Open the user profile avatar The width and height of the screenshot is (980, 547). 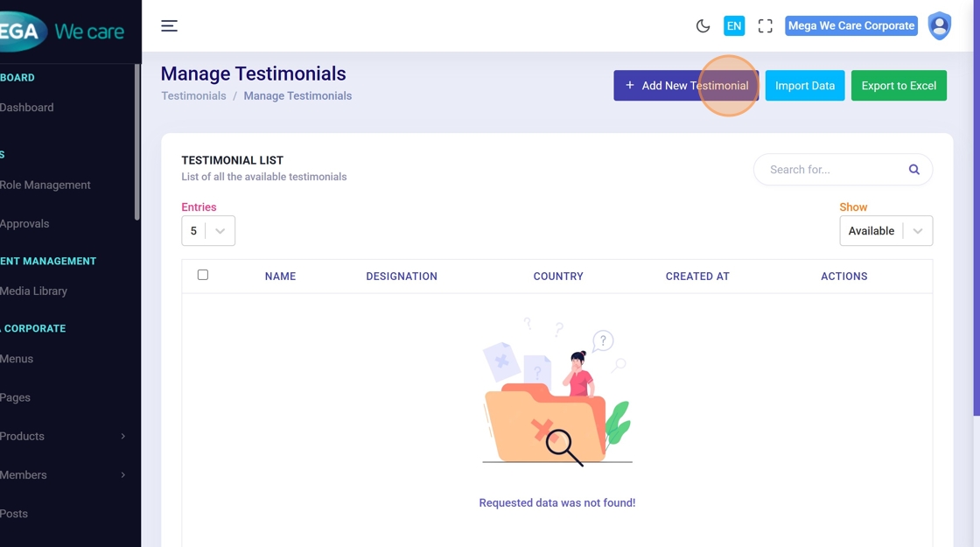pos(939,26)
